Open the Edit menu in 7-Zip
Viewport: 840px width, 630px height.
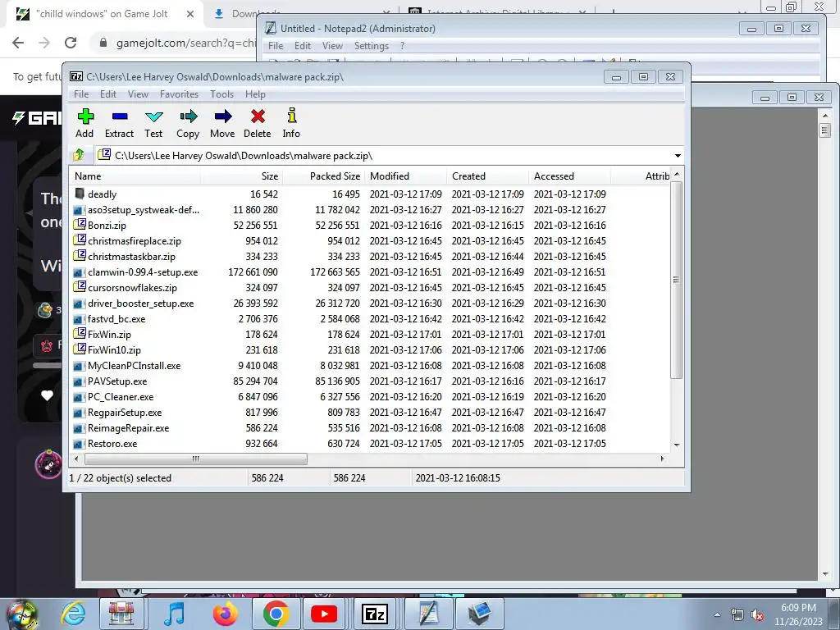(107, 94)
